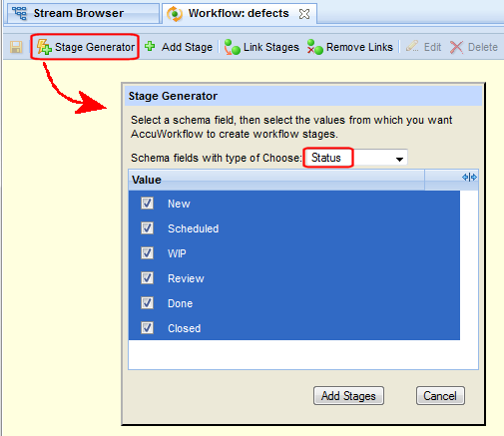This screenshot has height=436, width=504.
Task: Open the Stage Generator tool
Action: click(85, 47)
